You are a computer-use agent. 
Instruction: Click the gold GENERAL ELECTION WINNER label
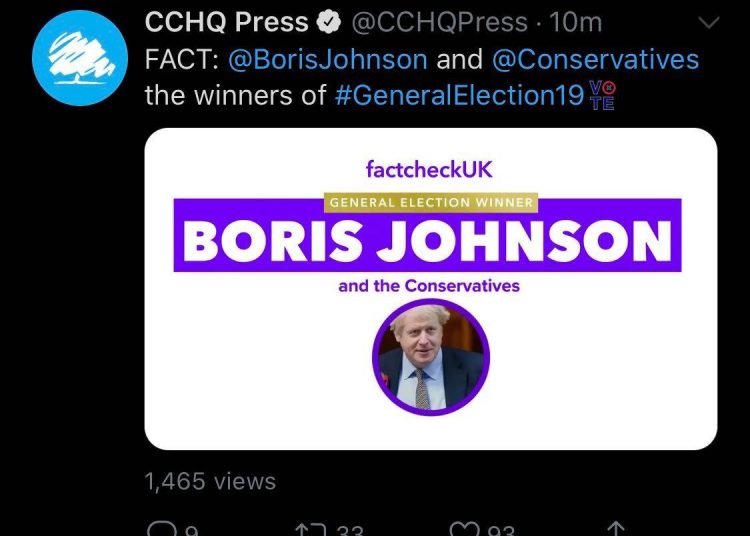(x=430, y=203)
